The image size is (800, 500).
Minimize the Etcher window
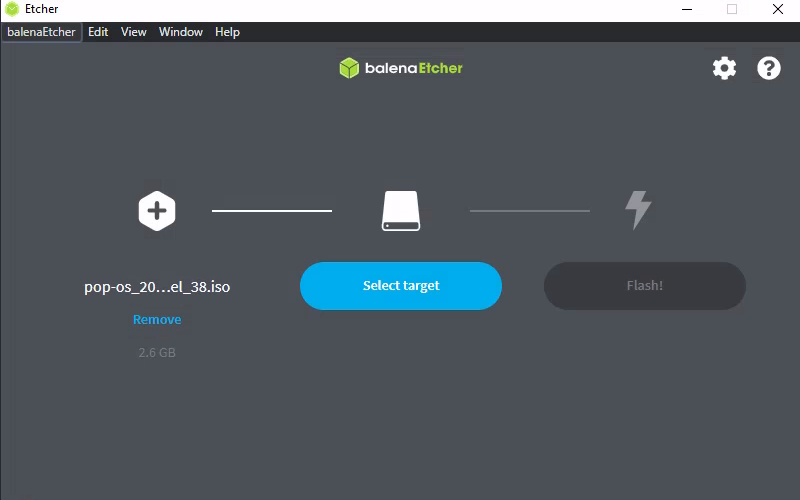point(685,9)
